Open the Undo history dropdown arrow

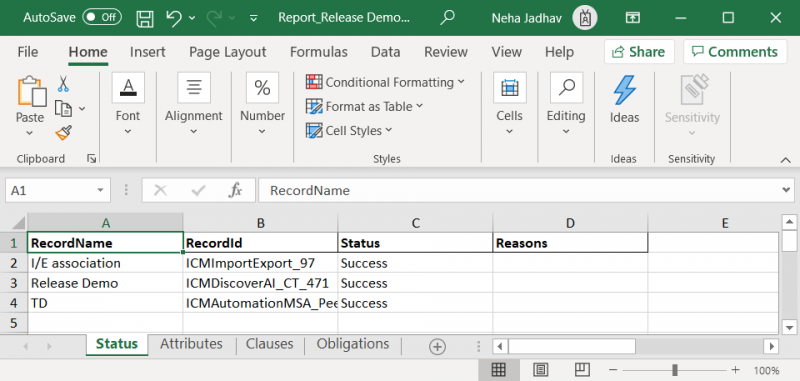[x=192, y=18]
